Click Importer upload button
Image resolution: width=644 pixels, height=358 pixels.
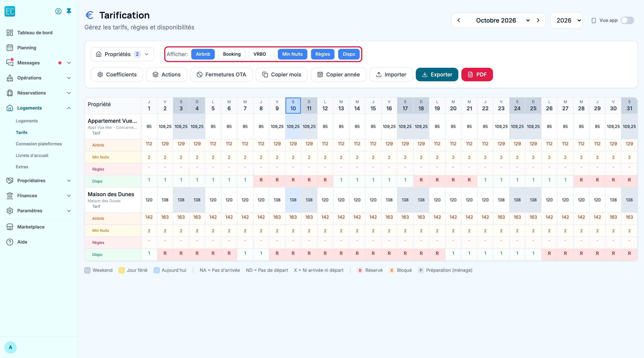pos(391,75)
